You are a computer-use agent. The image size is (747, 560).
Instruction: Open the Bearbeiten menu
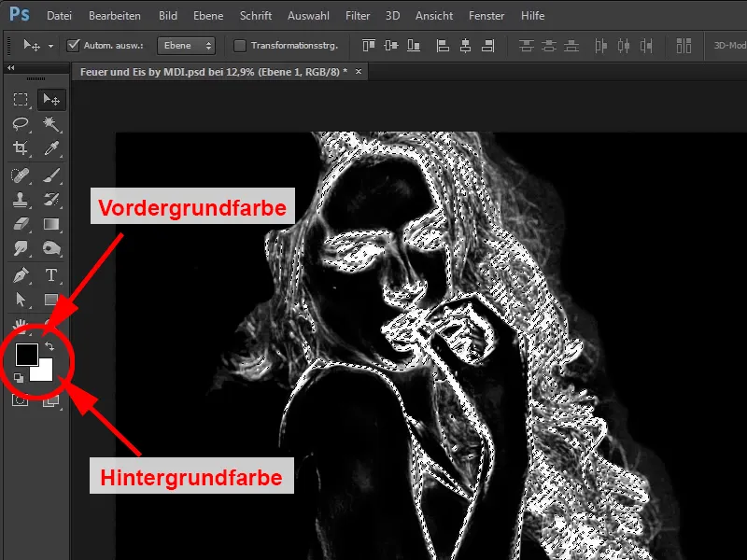(115, 16)
